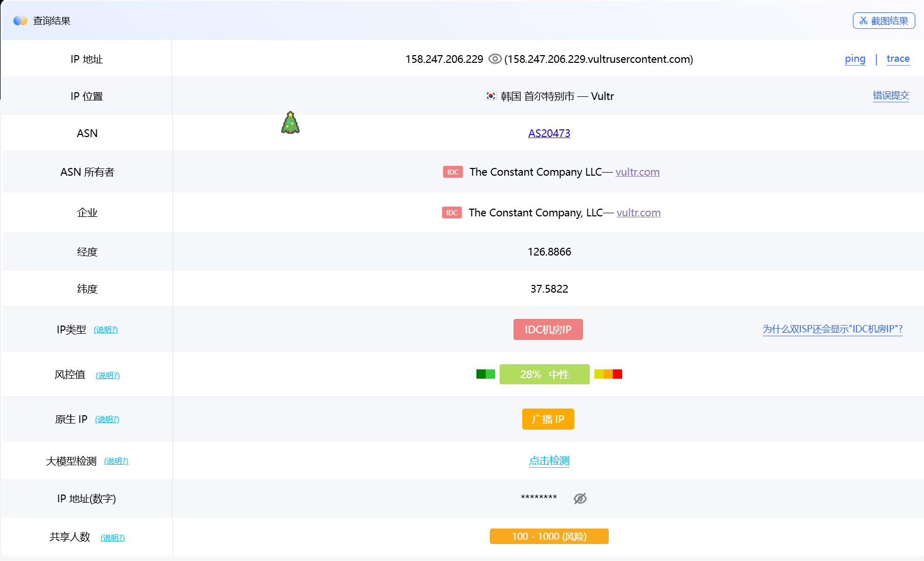Reveal hidden numeric IP with crossed-eye icon
The image size is (924, 561).
point(580,498)
